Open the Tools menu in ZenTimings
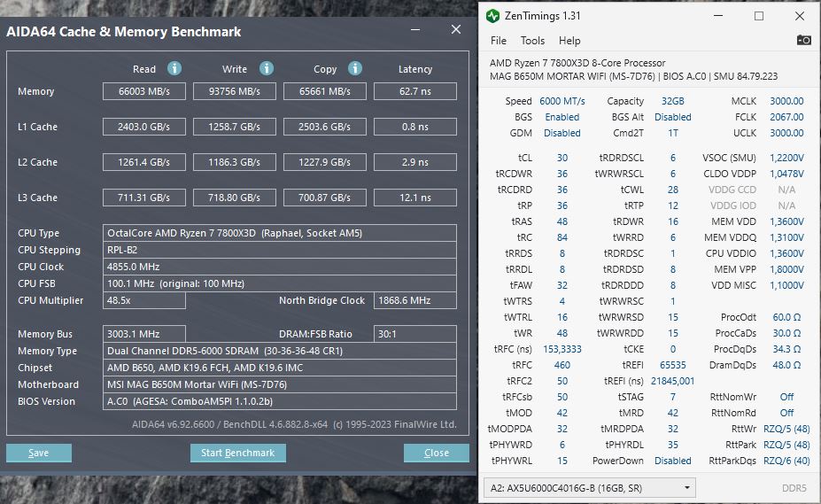The image size is (821, 504). [532, 41]
